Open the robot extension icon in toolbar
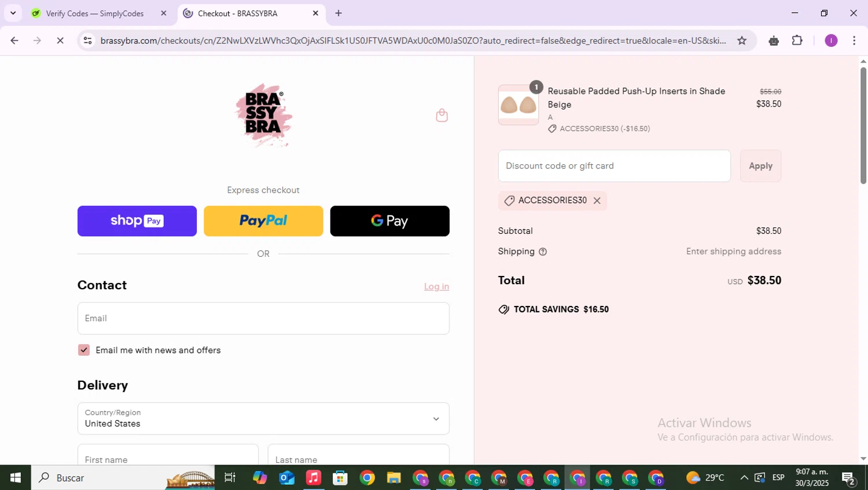868x490 pixels. [x=774, y=40]
